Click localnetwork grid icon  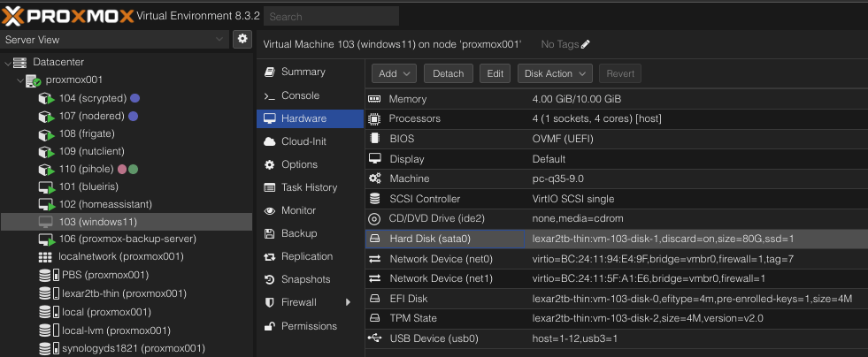pos(45,257)
